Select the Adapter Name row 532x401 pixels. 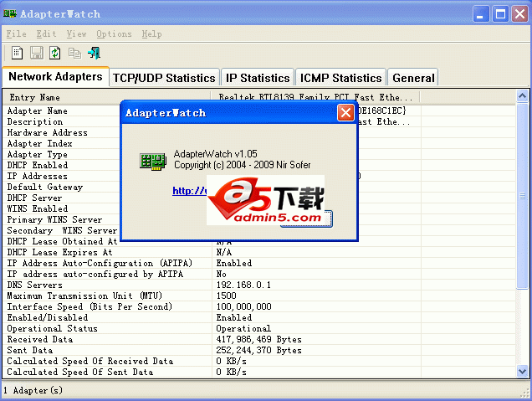(x=259, y=111)
